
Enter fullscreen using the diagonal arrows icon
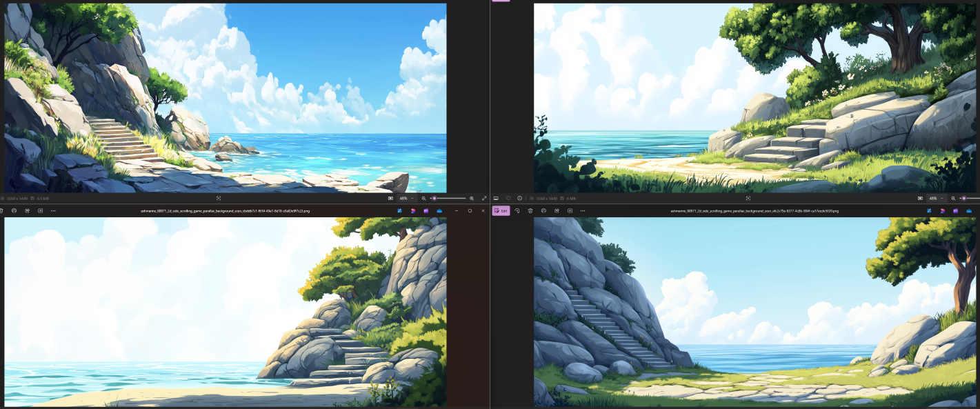pos(484,198)
